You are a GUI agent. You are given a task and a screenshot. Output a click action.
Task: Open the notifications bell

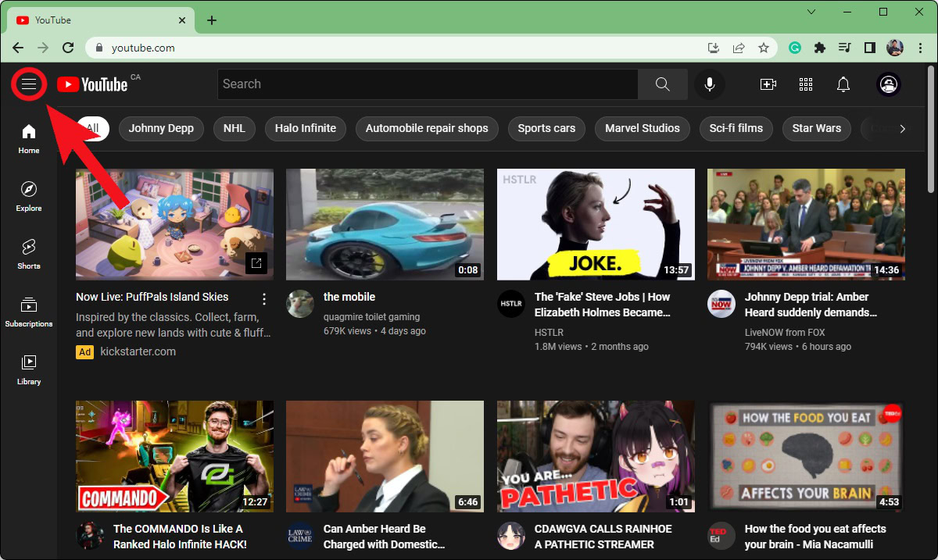tap(843, 84)
